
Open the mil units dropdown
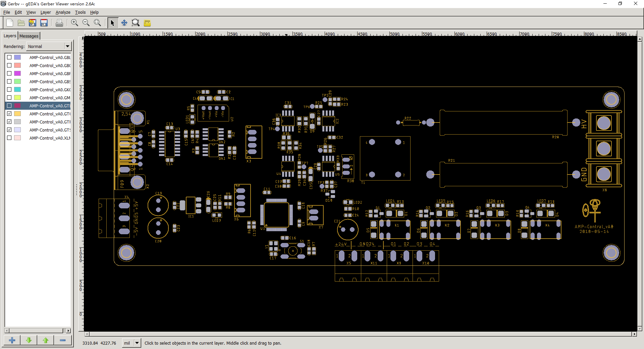[x=131, y=343]
